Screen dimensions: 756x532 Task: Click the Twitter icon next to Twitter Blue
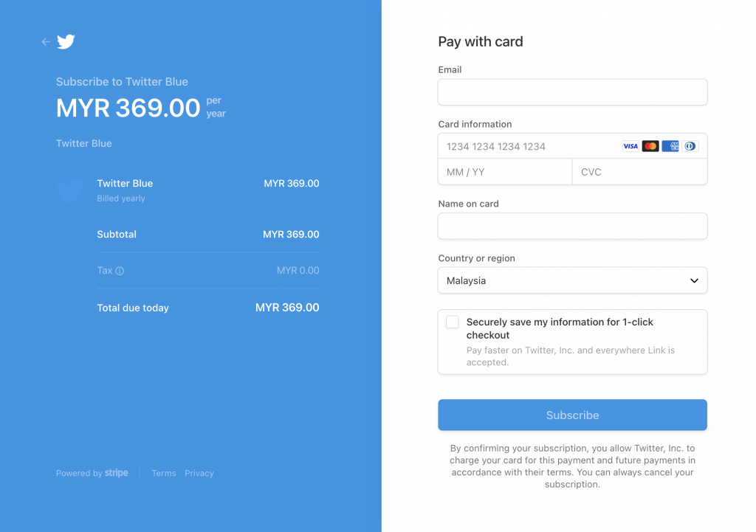pos(69,190)
